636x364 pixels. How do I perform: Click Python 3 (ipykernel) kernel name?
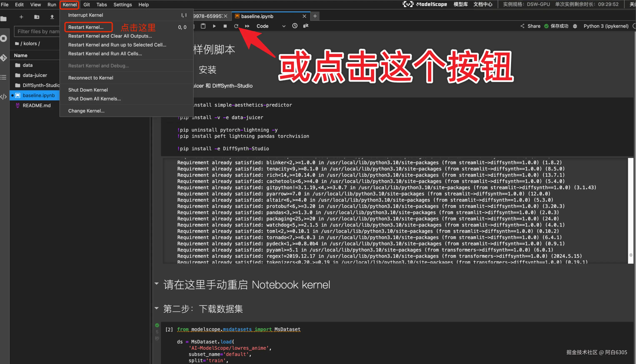(x=606, y=26)
